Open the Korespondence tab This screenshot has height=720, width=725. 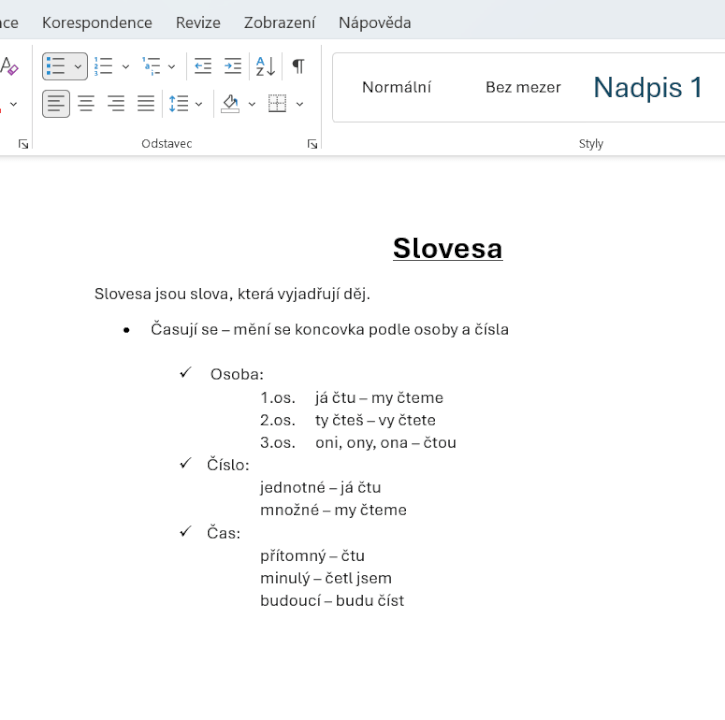[97, 23]
